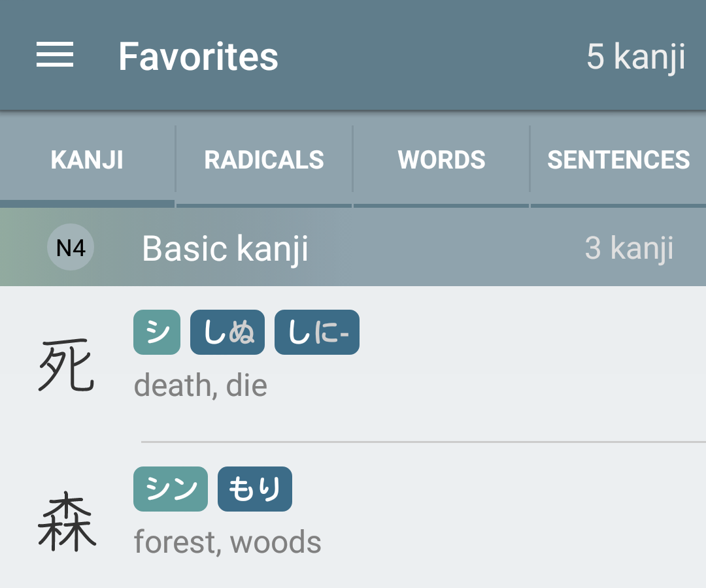Tap the 死 kanji character

tap(66, 365)
